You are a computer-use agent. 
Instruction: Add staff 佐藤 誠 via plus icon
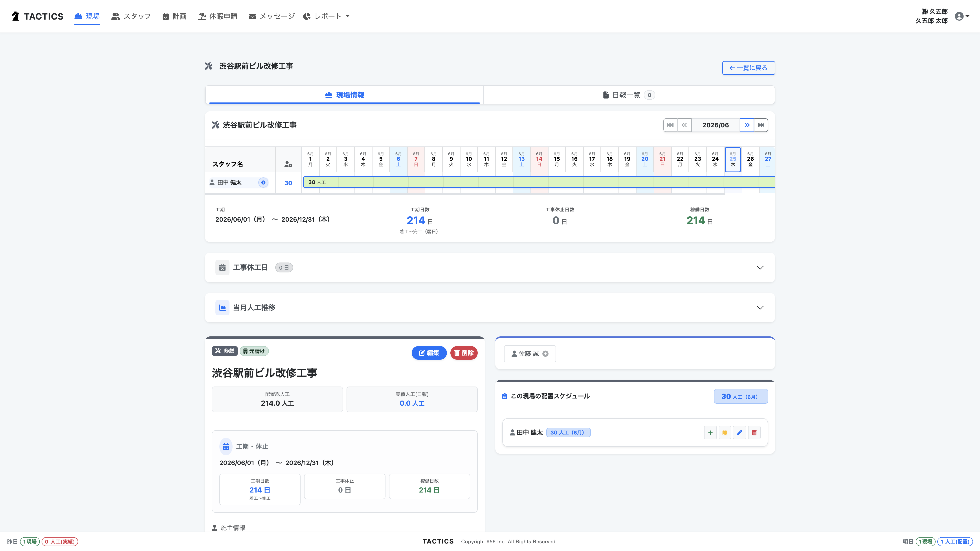click(545, 354)
